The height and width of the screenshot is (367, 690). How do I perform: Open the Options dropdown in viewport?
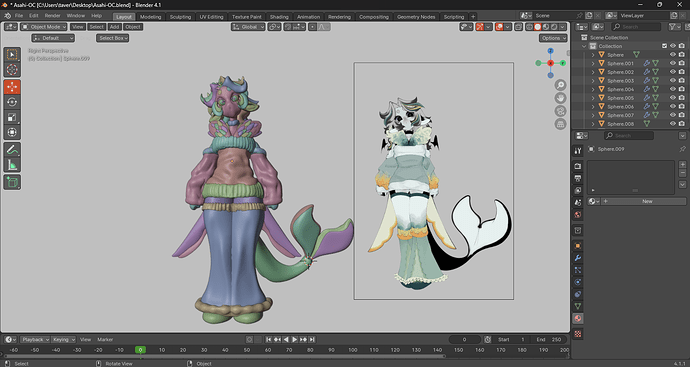[x=553, y=38]
